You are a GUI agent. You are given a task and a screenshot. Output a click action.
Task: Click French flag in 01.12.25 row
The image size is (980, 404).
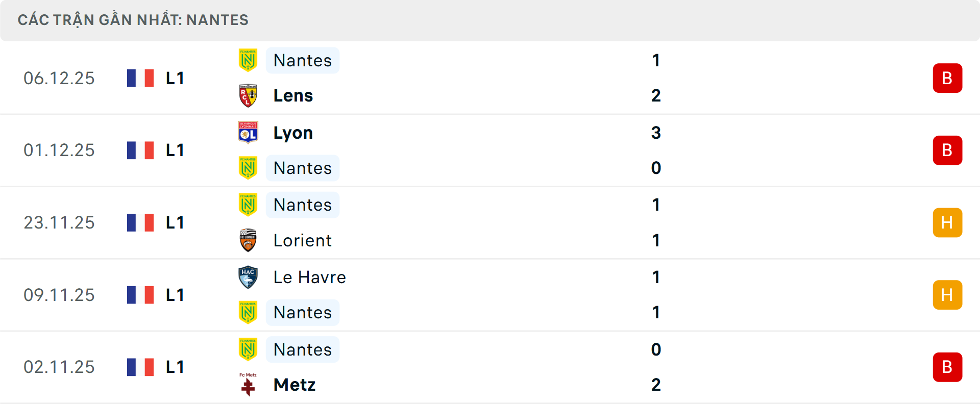pyautogui.click(x=140, y=150)
